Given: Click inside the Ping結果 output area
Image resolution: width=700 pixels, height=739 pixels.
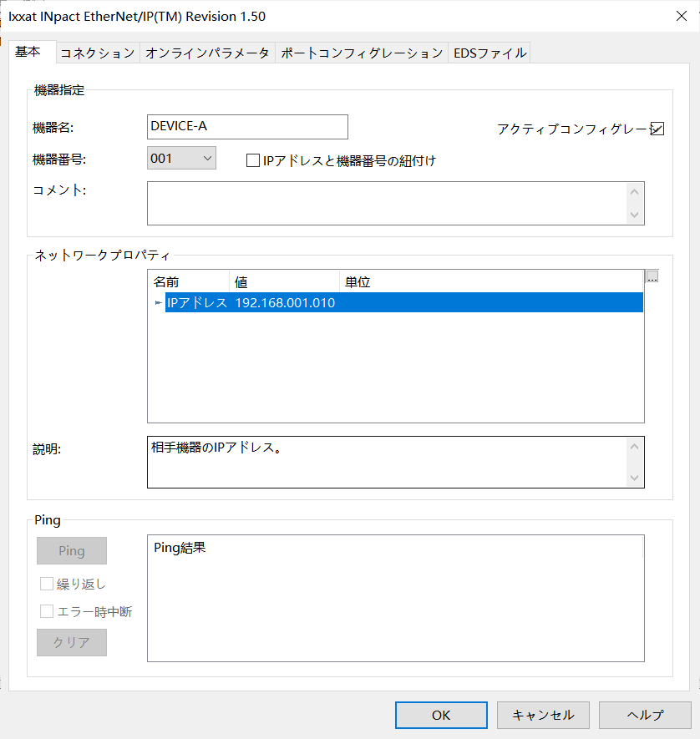Looking at the screenshot, I should pyautogui.click(x=395, y=598).
